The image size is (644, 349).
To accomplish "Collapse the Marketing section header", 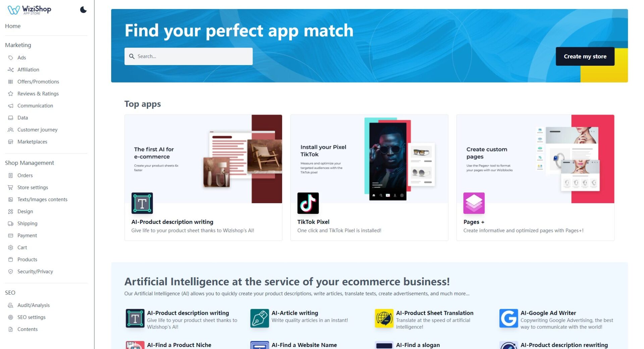I will (x=18, y=45).
